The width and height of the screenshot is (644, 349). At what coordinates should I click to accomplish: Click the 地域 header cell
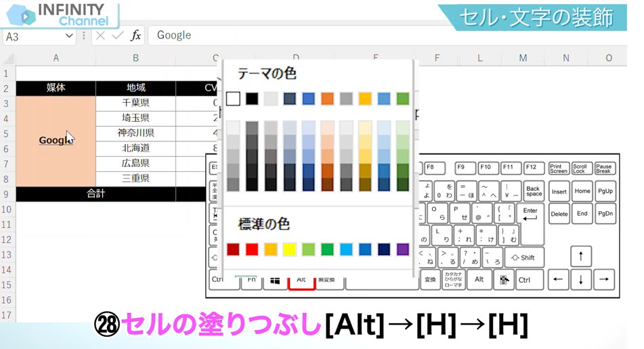(x=135, y=88)
